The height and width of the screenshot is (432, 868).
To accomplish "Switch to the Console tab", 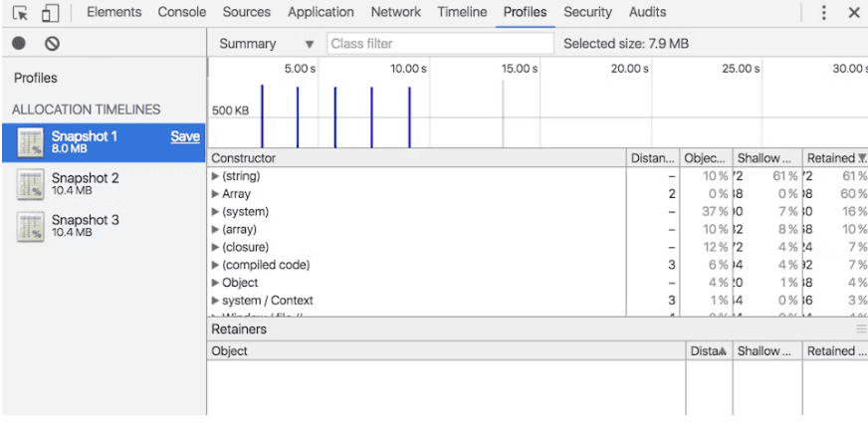I will pyautogui.click(x=182, y=12).
